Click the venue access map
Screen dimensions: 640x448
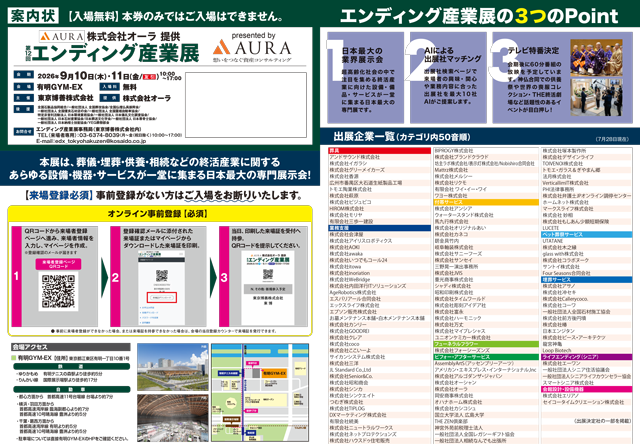pos(260,392)
